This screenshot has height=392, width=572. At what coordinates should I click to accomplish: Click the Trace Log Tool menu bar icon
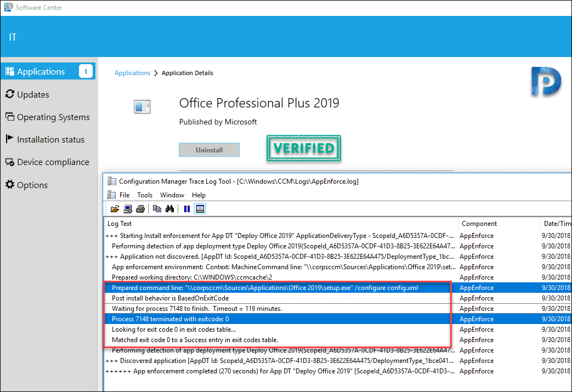point(111,195)
